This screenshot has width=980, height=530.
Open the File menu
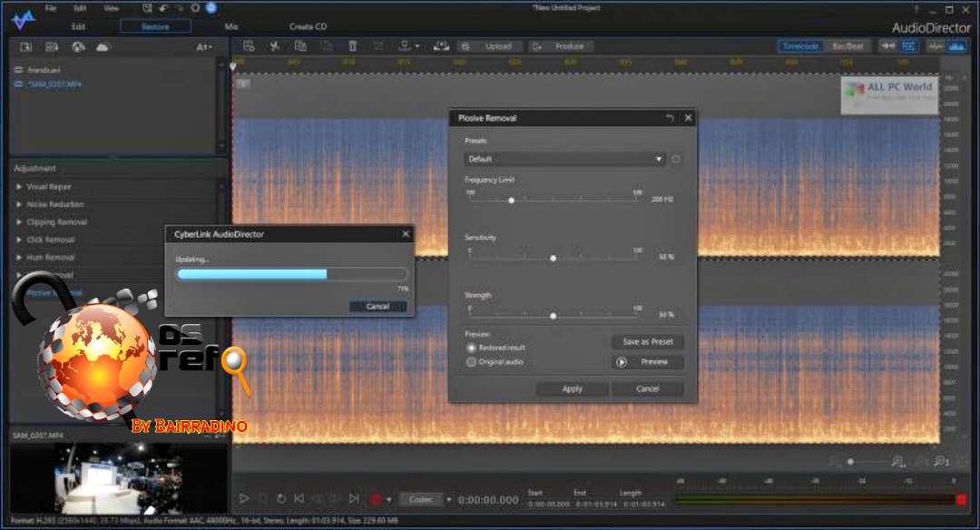(51, 8)
